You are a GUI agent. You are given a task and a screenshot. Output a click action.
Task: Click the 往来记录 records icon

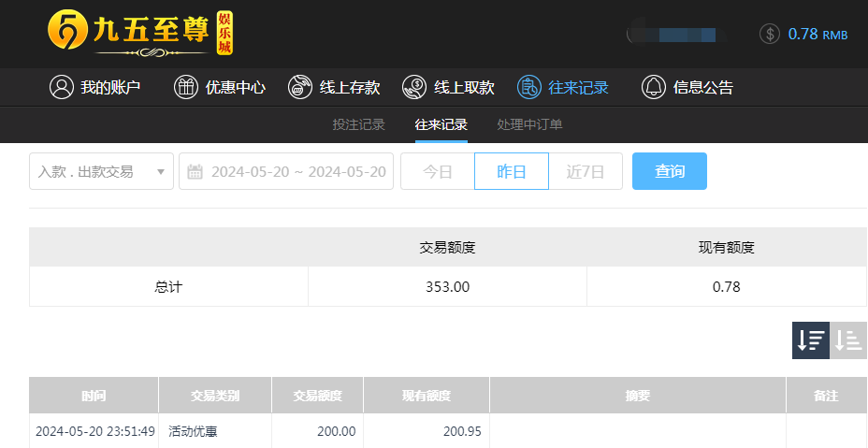click(528, 87)
